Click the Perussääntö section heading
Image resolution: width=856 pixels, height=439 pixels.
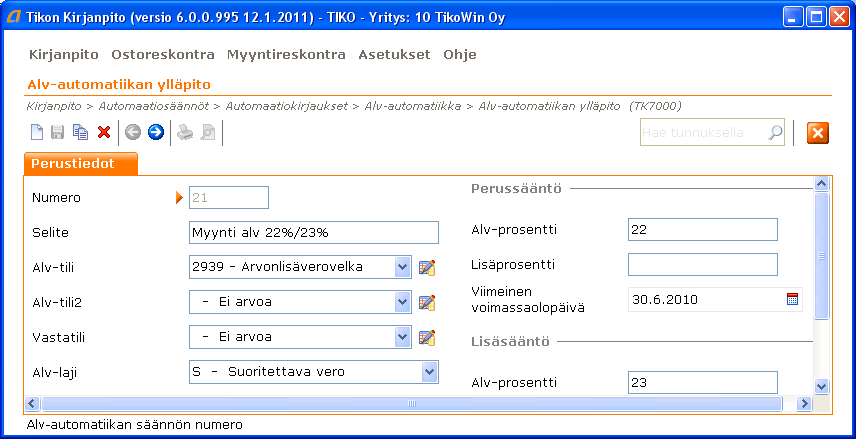click(x=516, y=189)
